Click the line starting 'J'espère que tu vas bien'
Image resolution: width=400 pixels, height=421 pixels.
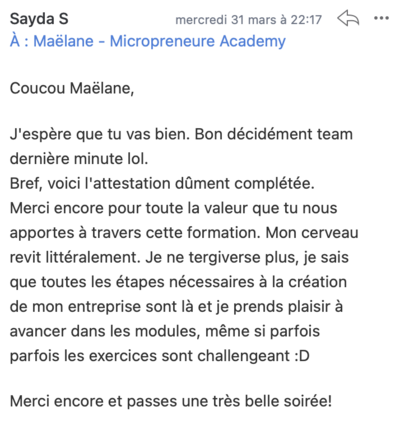point(181,134)
